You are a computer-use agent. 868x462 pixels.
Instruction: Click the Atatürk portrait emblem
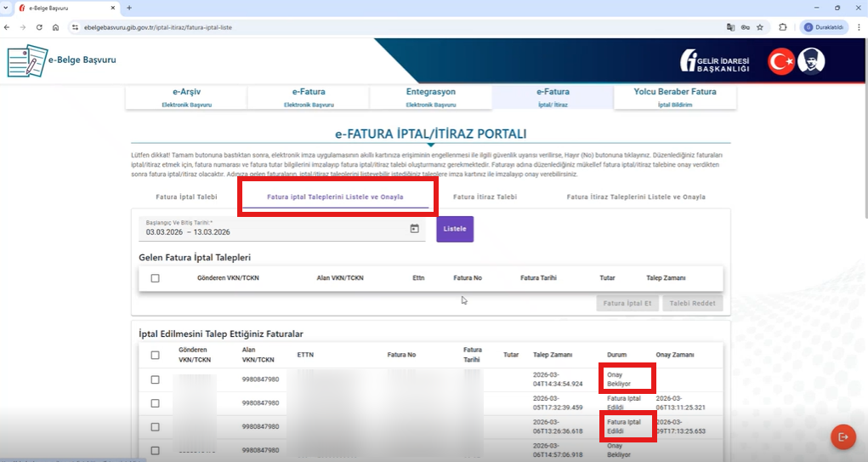point(812,61)
